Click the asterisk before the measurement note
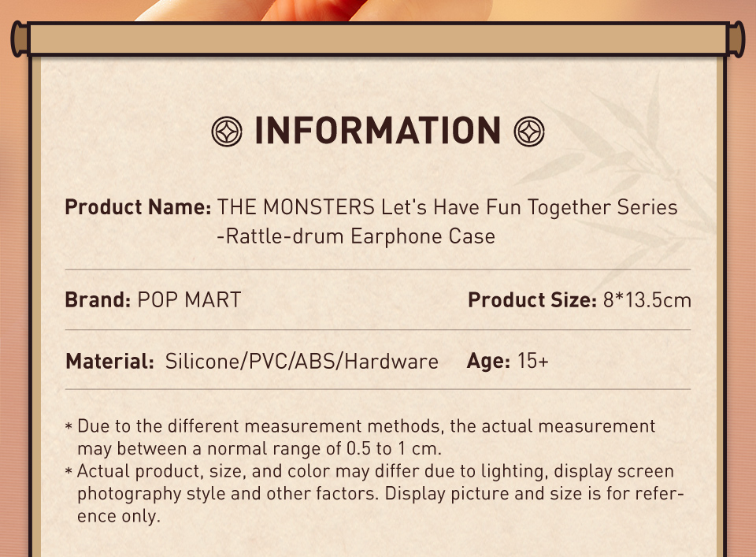Image resolution: width=756 pixels, height=557 pixels. 69,428
